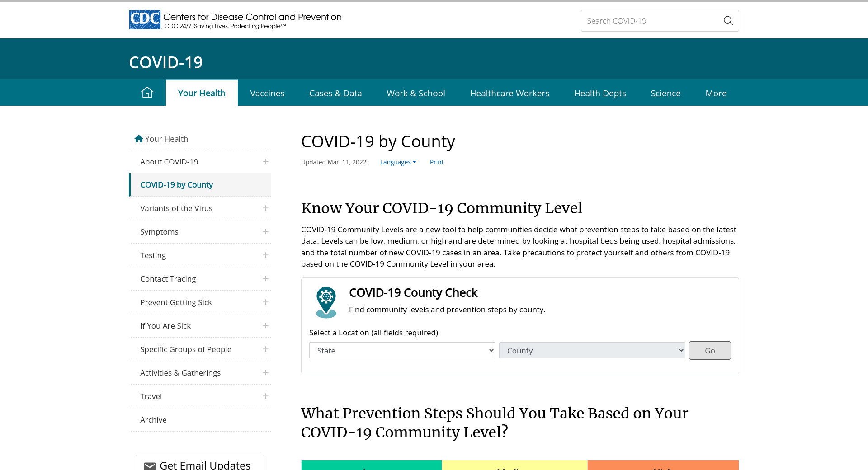Expand About COVID-19 with plus icon
868x470 pixels.
tap(265, 162)
